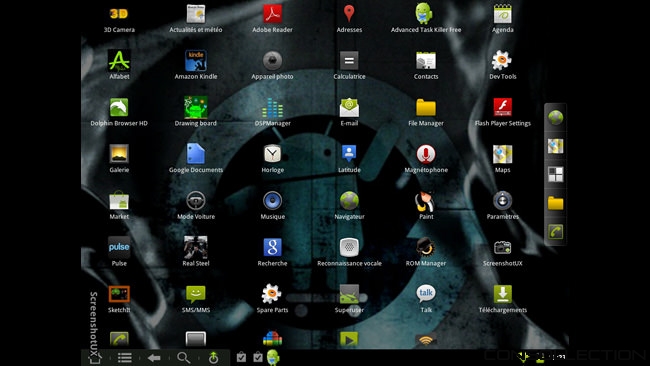Open the Galerie app
650x366 pixels.
point(119,158)
